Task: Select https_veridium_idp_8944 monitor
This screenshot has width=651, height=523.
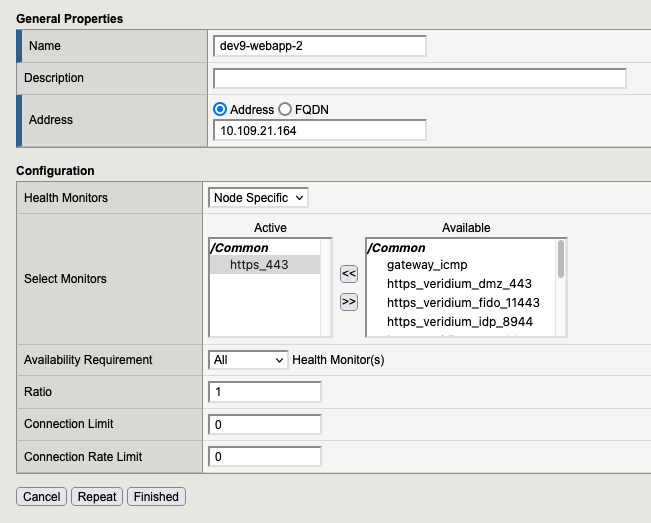Action: point(459,321)
